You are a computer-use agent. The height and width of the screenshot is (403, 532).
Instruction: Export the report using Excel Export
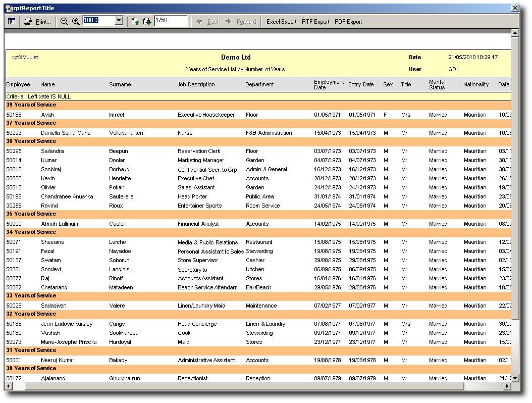281,22
